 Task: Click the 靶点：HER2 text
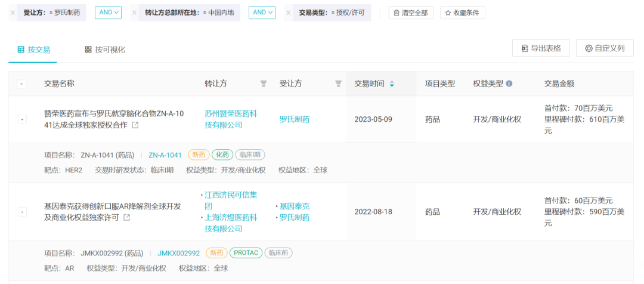pyautogui.click(x=63, y=170)
